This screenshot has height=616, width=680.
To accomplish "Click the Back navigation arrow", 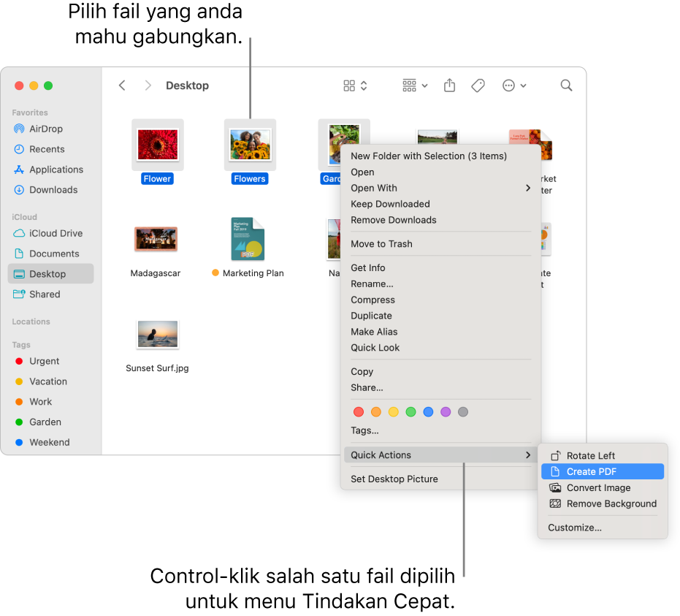I will click(x=122, y=85).
